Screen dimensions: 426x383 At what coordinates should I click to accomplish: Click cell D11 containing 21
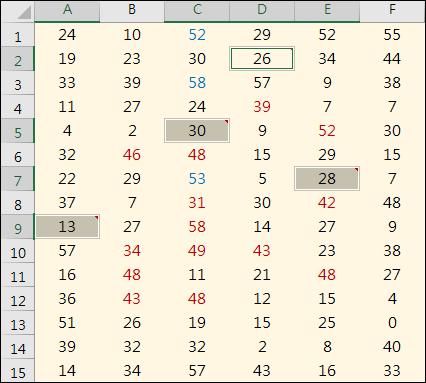click(262, 275)
